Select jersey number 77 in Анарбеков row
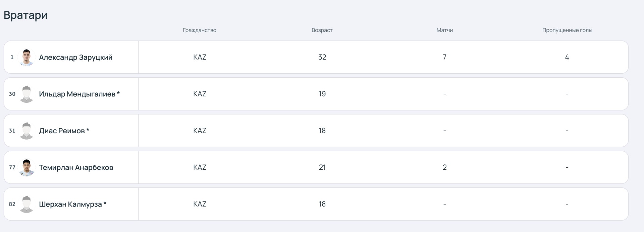644x232 pixels. 12,167
